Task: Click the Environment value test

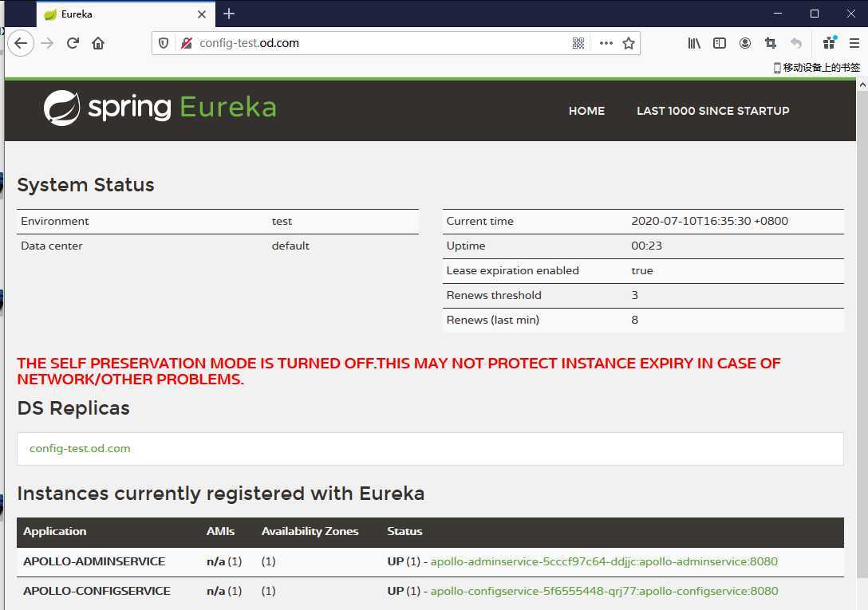Action: click(x=282, y=221)
